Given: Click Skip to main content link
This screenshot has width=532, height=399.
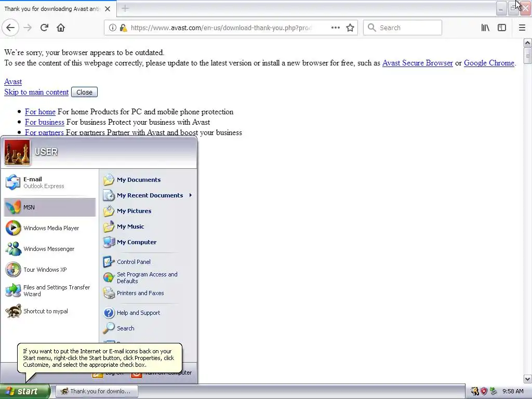Looking at the screenshot, I should [x=36, y=92].
